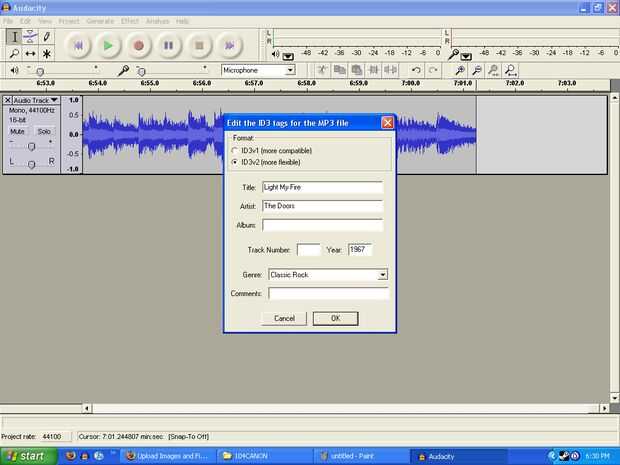Click the Copy icon in edit toolbar
This screenshot has height=465, width=620.
[339, 70]
